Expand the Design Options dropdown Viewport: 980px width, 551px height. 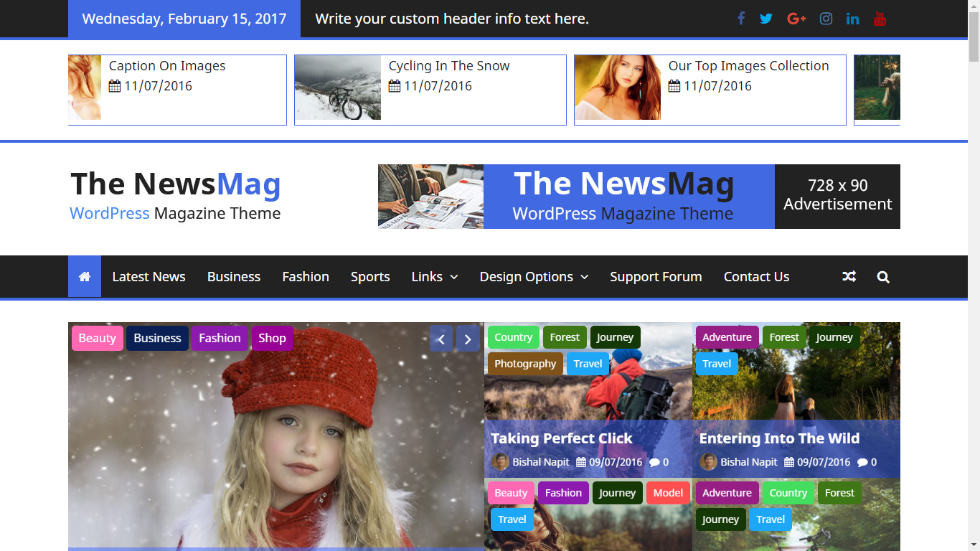534,277
